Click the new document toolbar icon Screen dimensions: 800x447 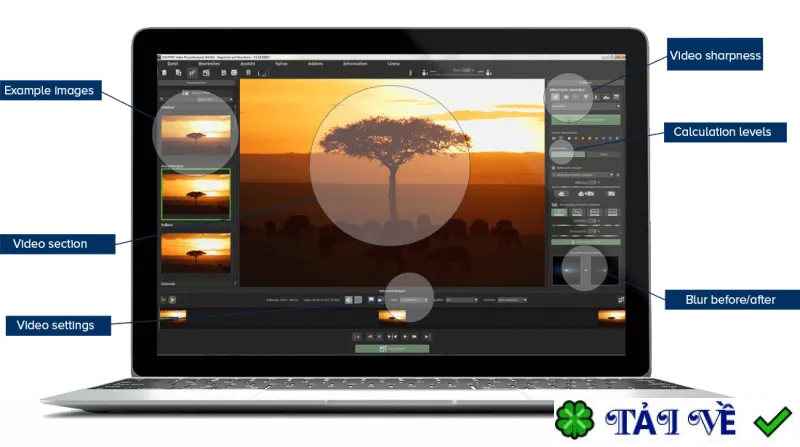click(164, 73)
